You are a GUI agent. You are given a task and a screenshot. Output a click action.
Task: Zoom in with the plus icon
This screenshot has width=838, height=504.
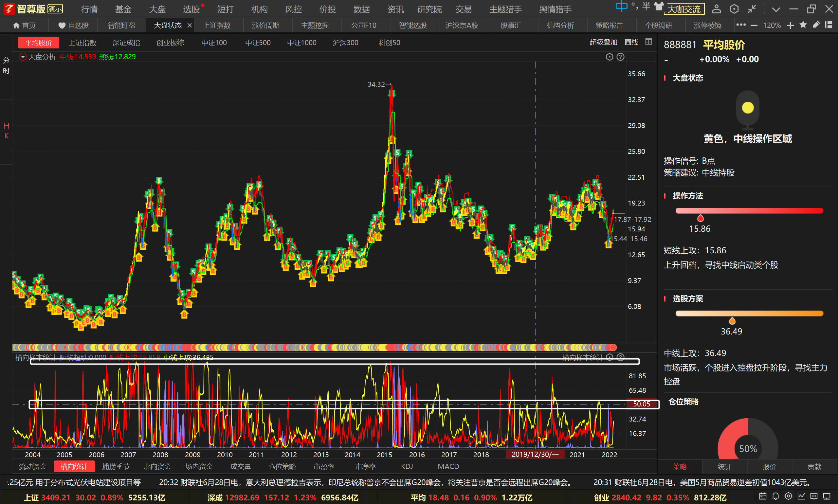coord(790,26)
